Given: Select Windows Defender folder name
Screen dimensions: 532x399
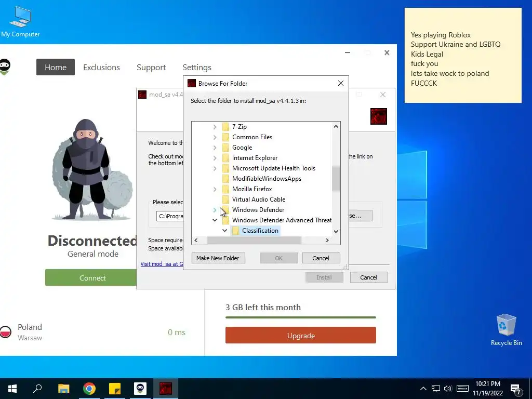Looking at the screenshot, I should [x=258, y=210].
